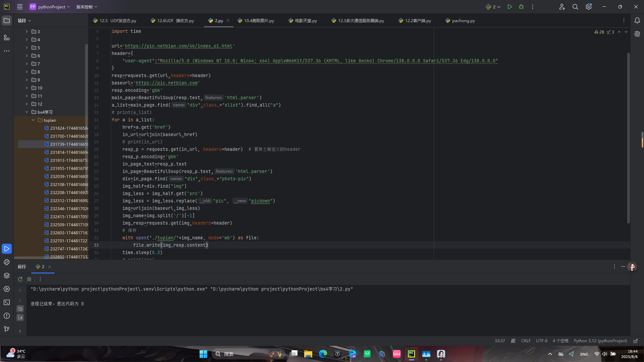The height and width of the screenshot is (362, 644).
Task: Toggle the read-only lock in status bar
Action: point(636,341)
